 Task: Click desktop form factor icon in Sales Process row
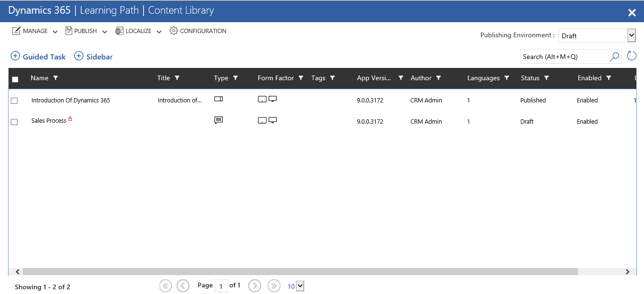tap(272, 120)
